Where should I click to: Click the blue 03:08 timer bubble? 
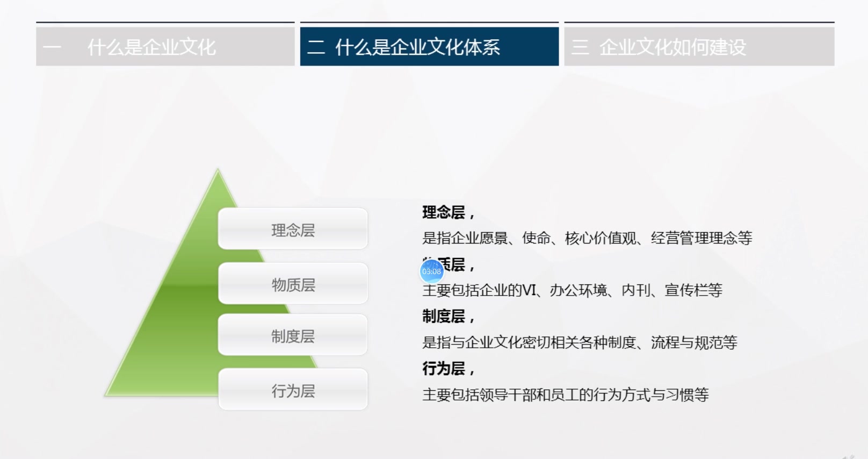tap(431, 271)
